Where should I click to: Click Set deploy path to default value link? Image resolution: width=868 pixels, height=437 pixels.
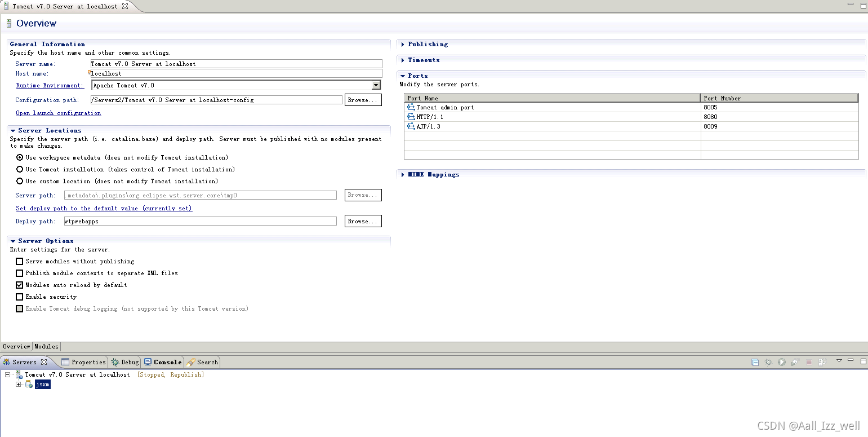104,208
